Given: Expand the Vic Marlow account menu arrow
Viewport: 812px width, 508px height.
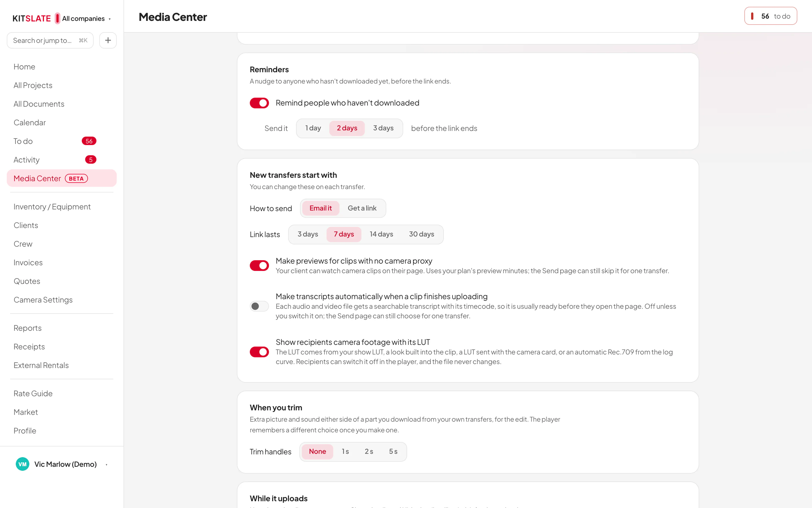Looking at the screenshot, I should point(106,465).
